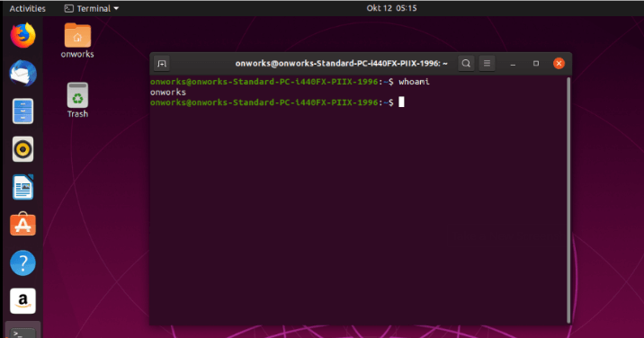644x338 pixels.
Task: Open the Files manager in the dock
Action: (23, 111)
